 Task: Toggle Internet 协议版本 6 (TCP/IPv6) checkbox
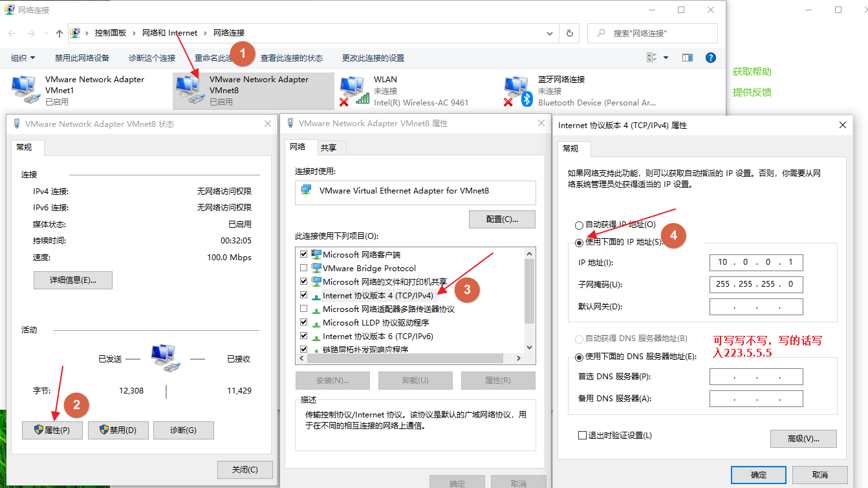304,336
